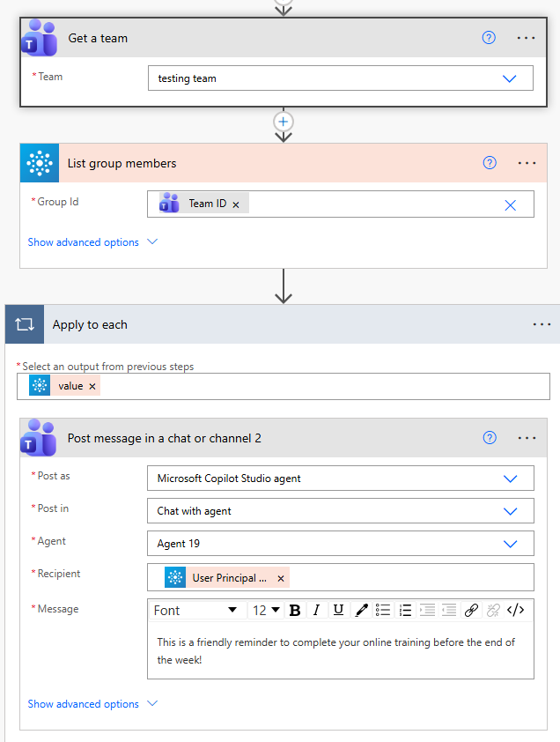Viewport: 560px width, 742px height.
Task: Open help for List group members
Action: (490, 163)
